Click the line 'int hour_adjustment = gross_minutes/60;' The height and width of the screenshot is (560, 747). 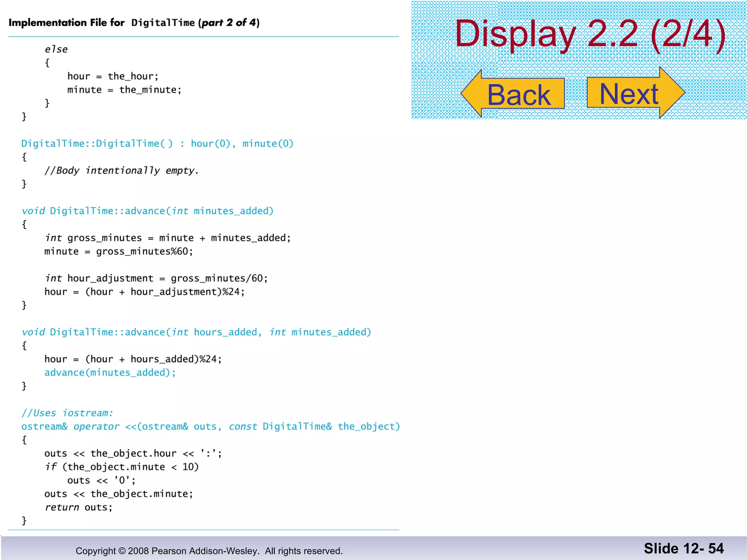click(156, 279)
